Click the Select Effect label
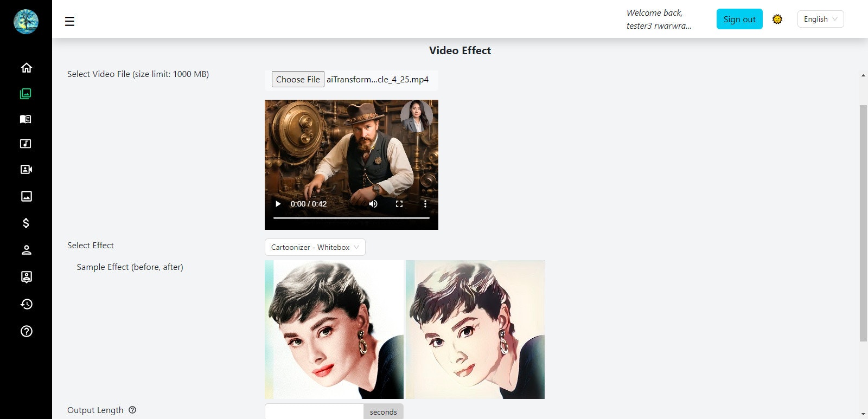 coord(91,245)
